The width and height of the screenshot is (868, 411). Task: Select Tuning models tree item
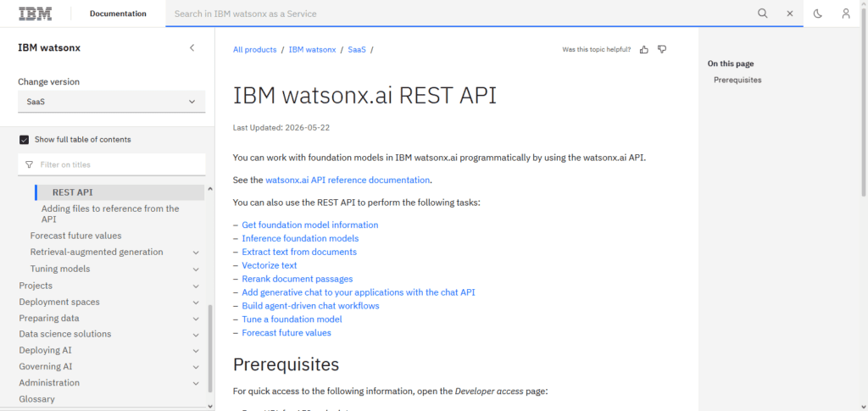60,269
